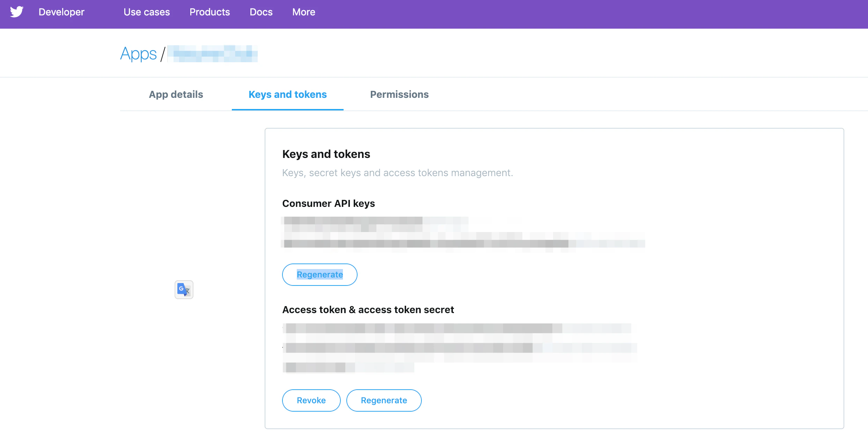Image resolution: width=868 pixels, height=441 pixels.
Task: Revoke the access token
Action: 311,400
